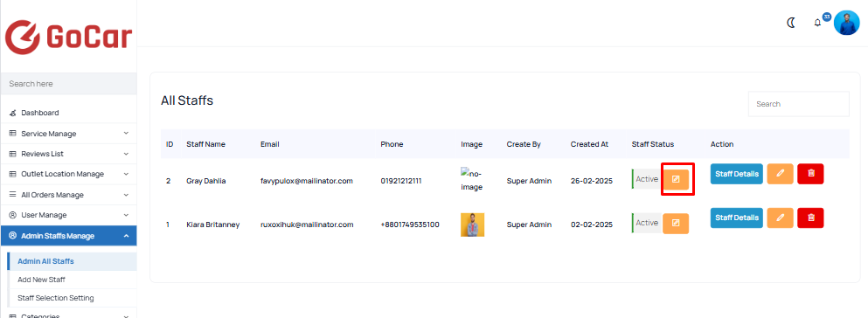Viewport: 868px width, 318px height.
Task: Open user profile avatar menu
Action: (x=846, y=23)
